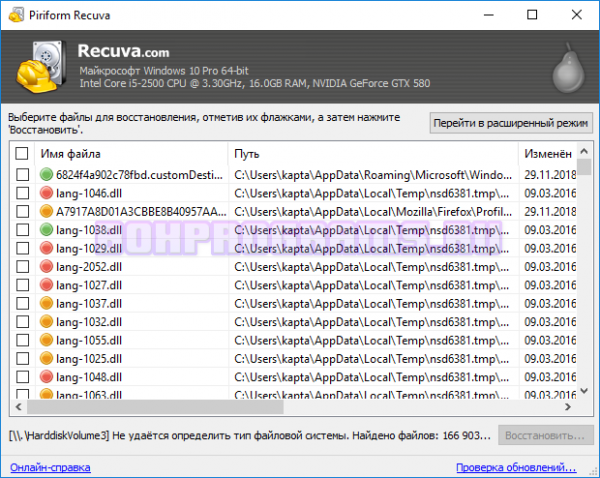
Task: Open the Онлайн-справка link
Action: pyautogui.click(x=51, y=467)
